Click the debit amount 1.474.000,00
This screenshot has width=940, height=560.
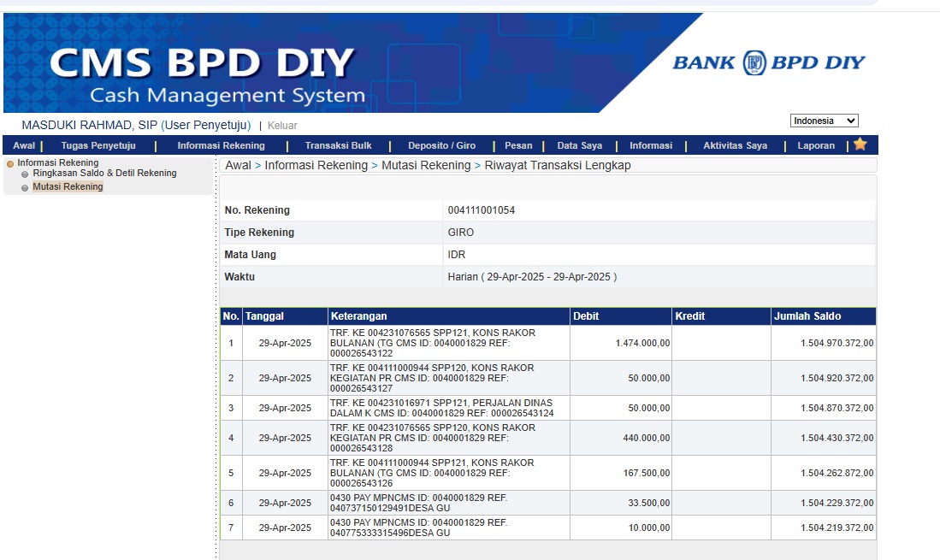(x=642, y=343)
